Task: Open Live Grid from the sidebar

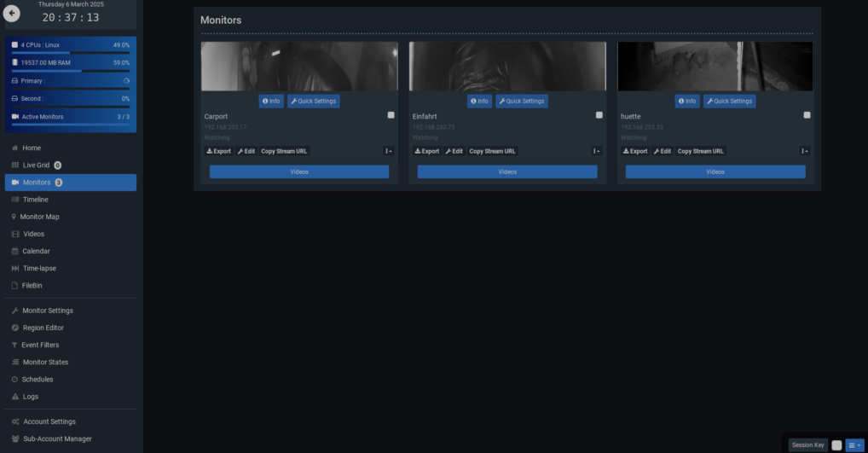Action: [x=36, y=165]
